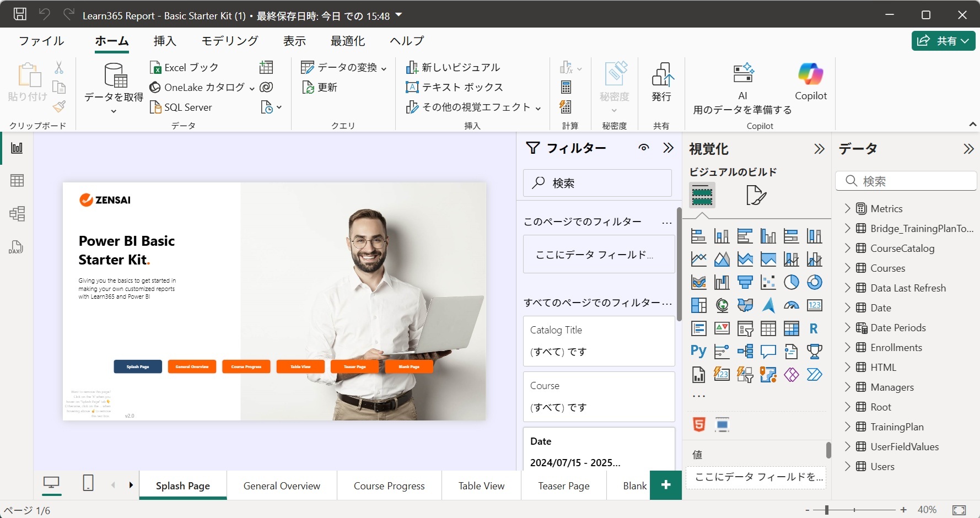Switch to mobile layout view
Screen dimensions: 980x518
(88, 483)
